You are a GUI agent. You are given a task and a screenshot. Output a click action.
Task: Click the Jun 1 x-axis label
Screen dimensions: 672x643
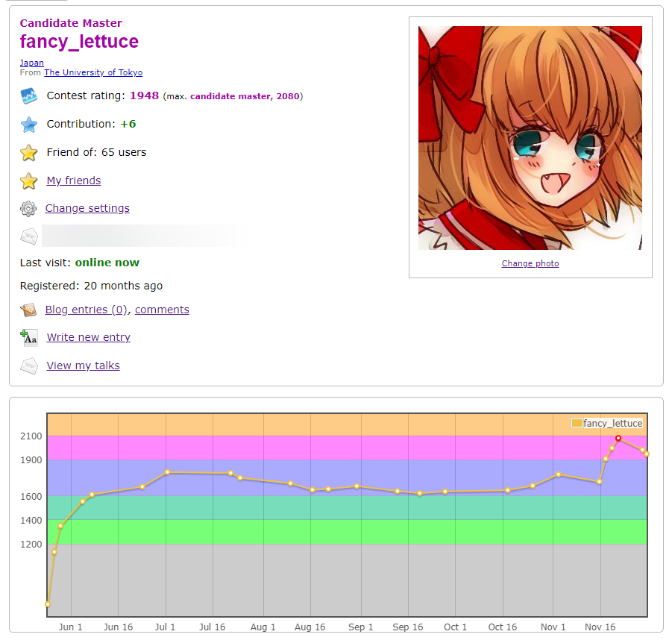click(71, 627)
